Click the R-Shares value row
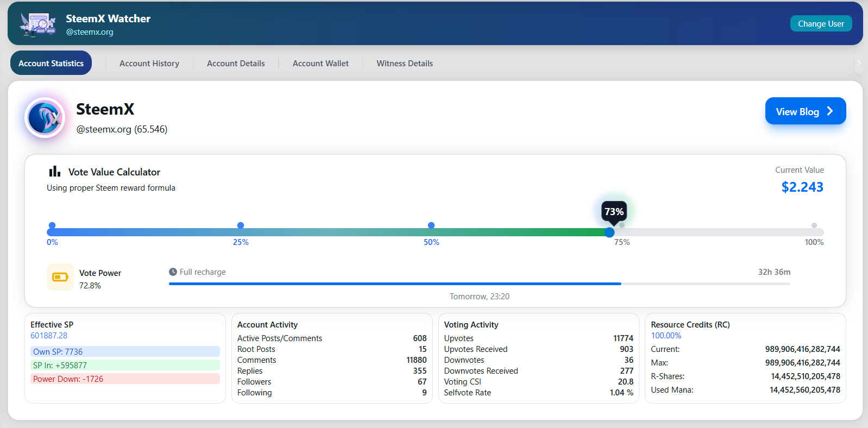Viewport: 868px width, 428px height. (x=746, y=376)
